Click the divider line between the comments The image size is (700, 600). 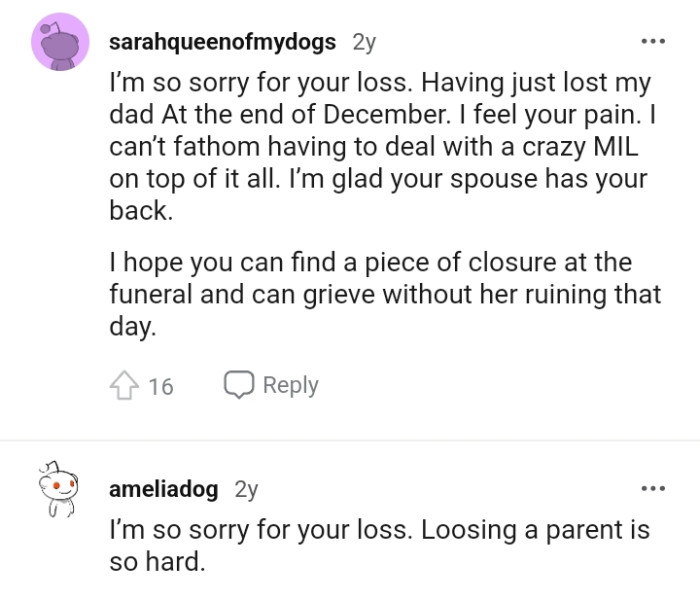pyautogui.click(x=350, y=440)
